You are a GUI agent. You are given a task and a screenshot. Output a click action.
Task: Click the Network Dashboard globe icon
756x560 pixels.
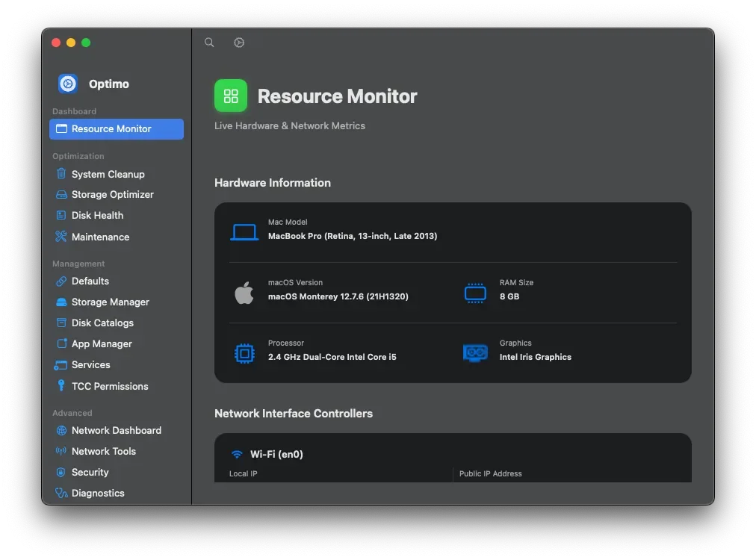pyautogui.click(x=61, y=430)
